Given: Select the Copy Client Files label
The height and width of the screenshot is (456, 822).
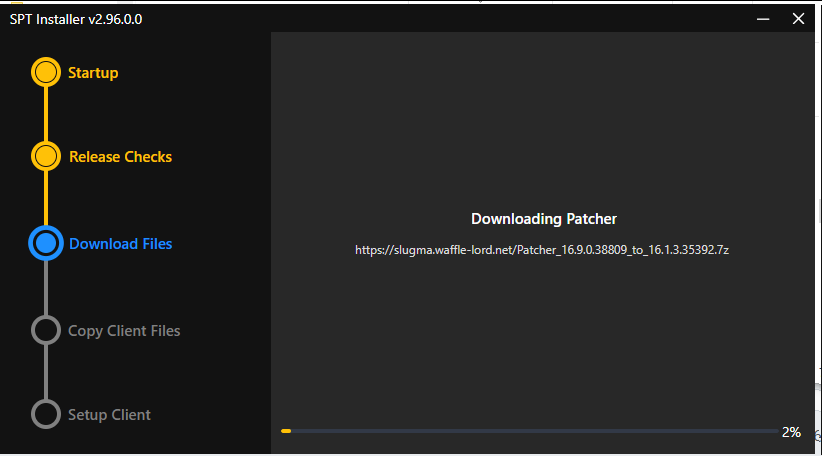Looking at the screenshot, I should [124, 331].
